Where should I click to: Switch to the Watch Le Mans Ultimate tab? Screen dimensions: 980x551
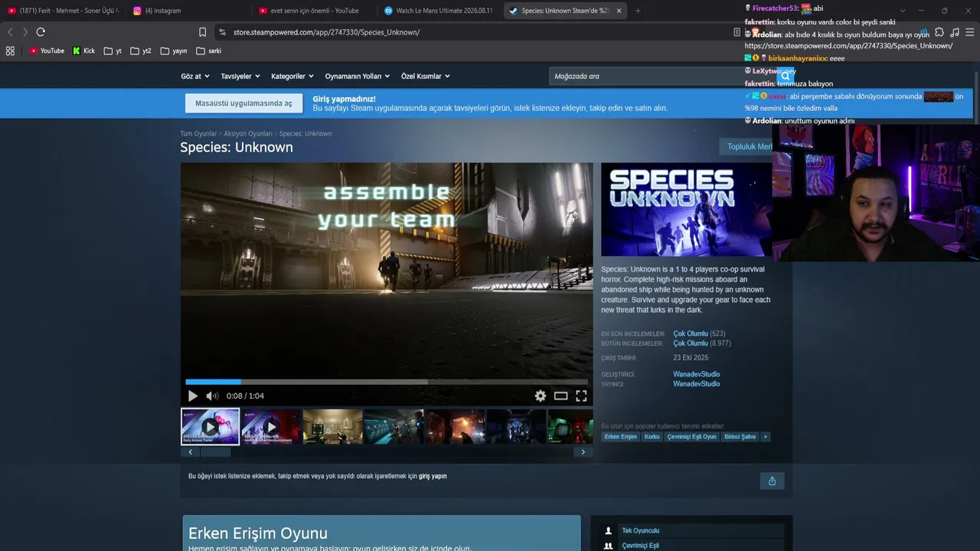[439, 11]
